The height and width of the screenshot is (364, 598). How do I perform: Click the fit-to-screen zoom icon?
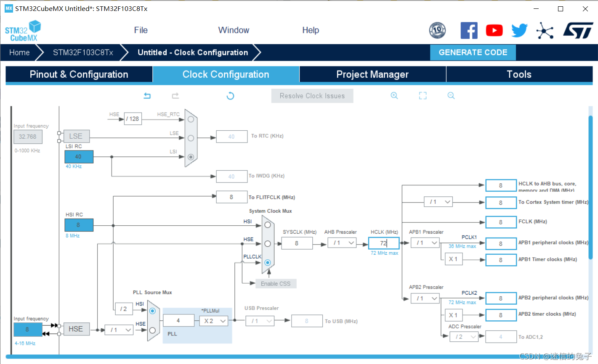(423, 96)
